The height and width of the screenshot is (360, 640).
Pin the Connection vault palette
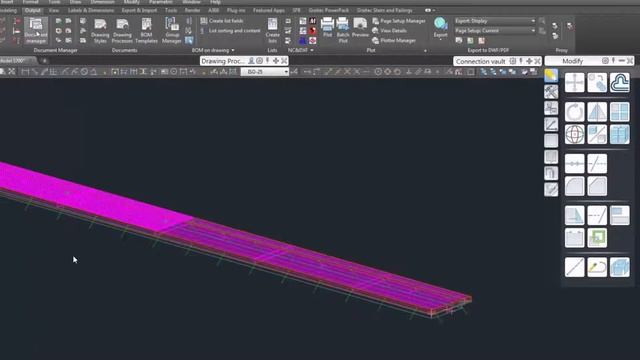click(x=521, y=61)
